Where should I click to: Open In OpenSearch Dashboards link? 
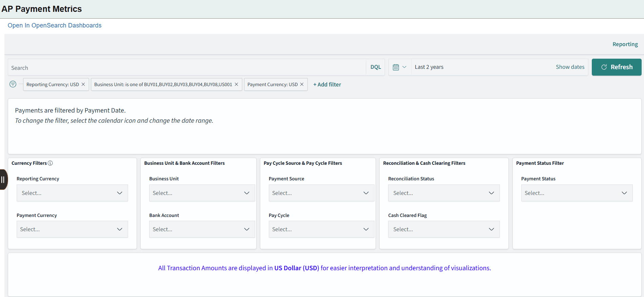tap(55, 25)
